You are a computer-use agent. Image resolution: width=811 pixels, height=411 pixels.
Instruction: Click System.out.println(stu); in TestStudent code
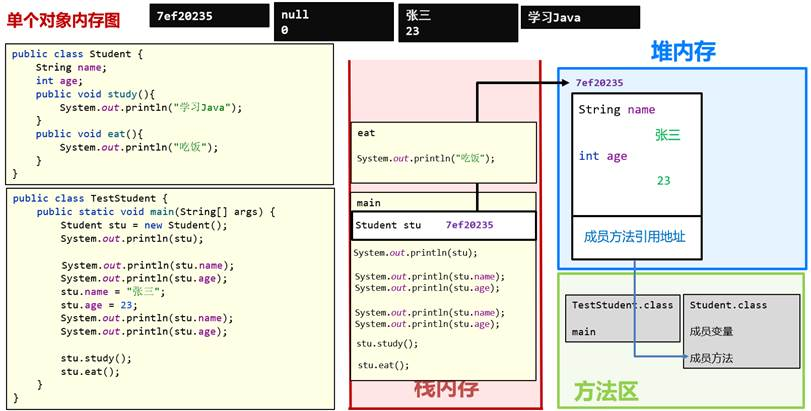pos(132,238)
